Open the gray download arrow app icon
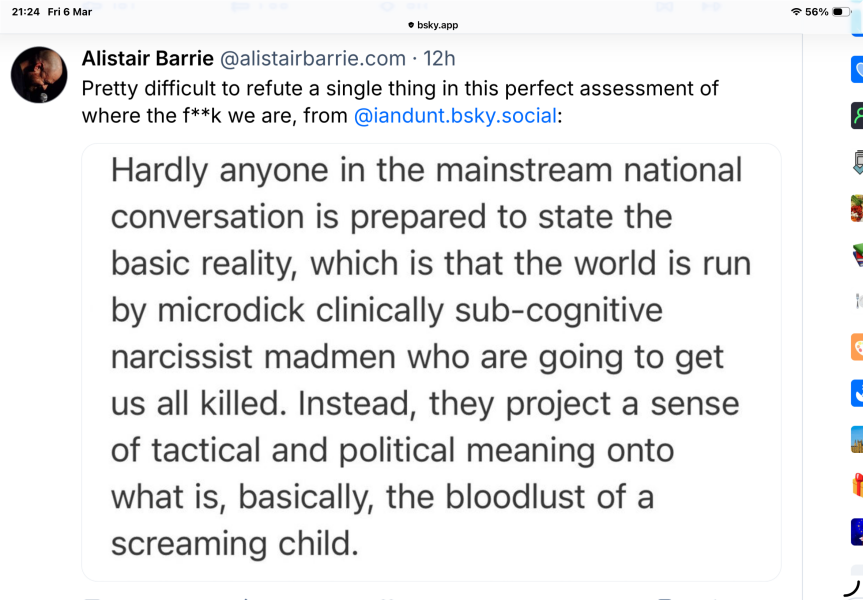 point(856,161)
